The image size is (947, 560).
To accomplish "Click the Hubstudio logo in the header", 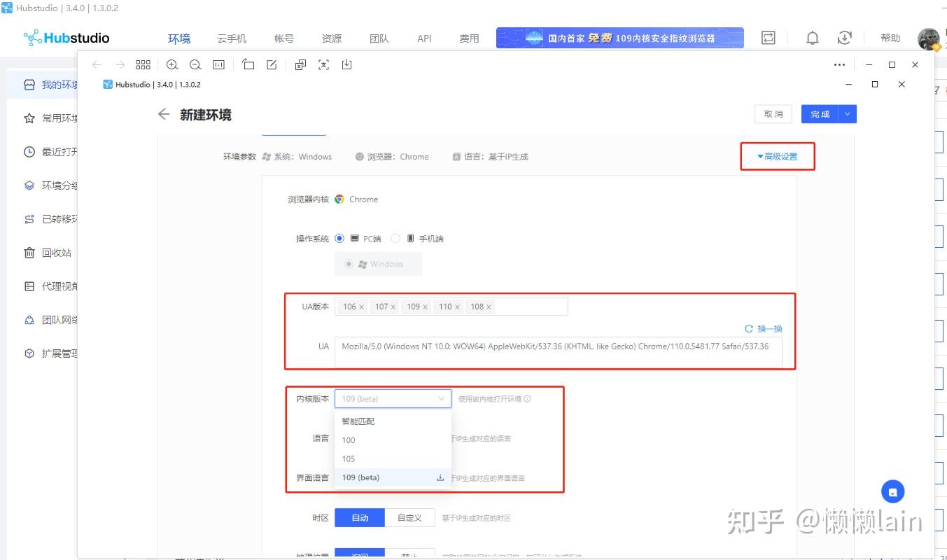I will [66, 38].
